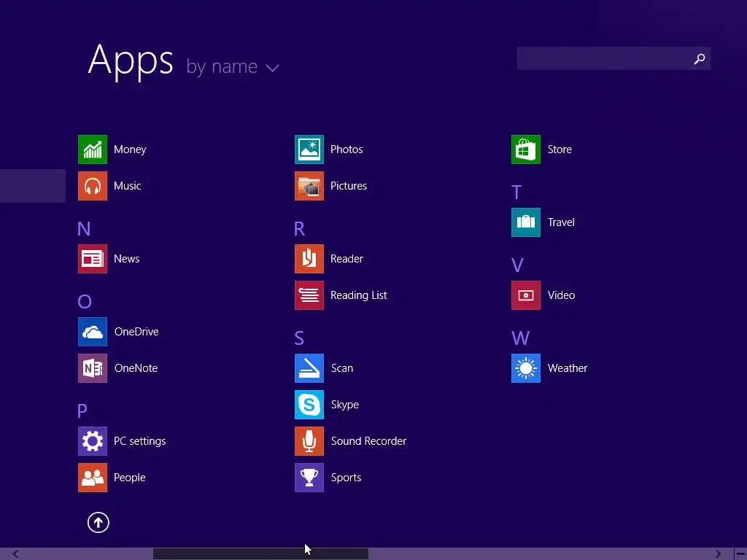This screenshot has width=747, height=560.
Task: Open the 'by name' sort dropdown
Action: (232, 66)
